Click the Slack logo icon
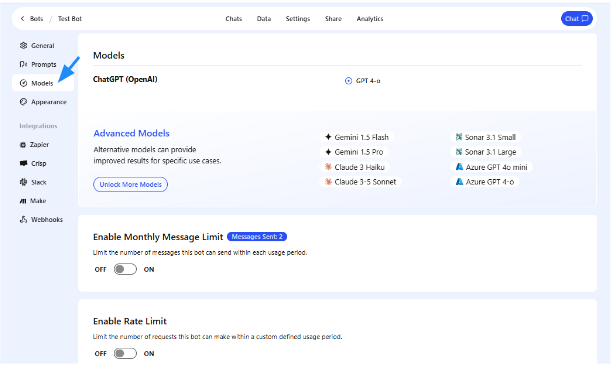 (23, 182)
